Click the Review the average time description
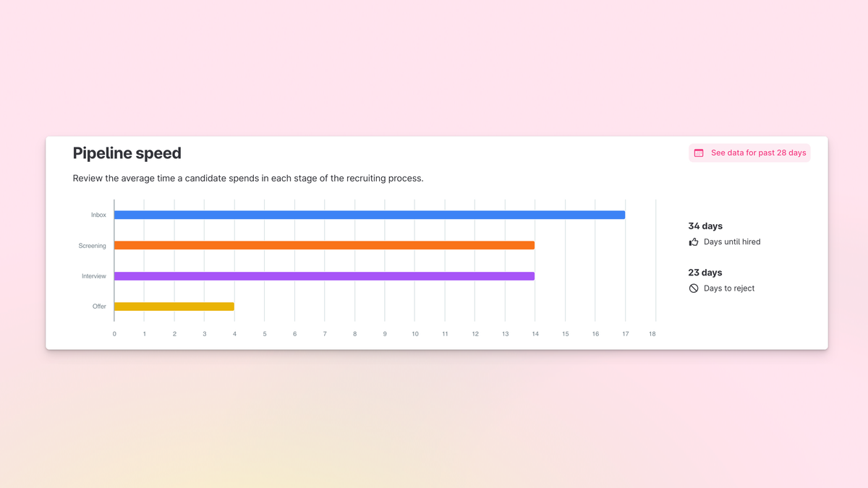This screenshot has width=868, height=488. (x=248, y=179)
